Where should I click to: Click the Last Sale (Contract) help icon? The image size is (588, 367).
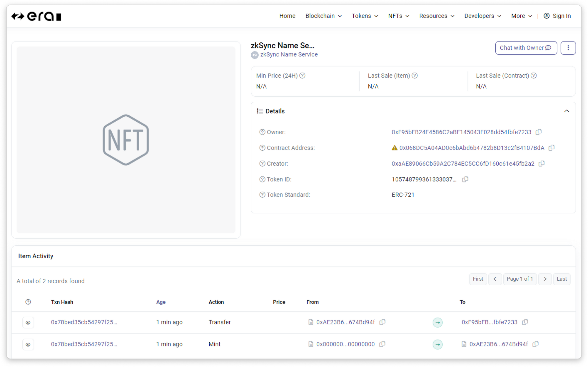[534, 76]
